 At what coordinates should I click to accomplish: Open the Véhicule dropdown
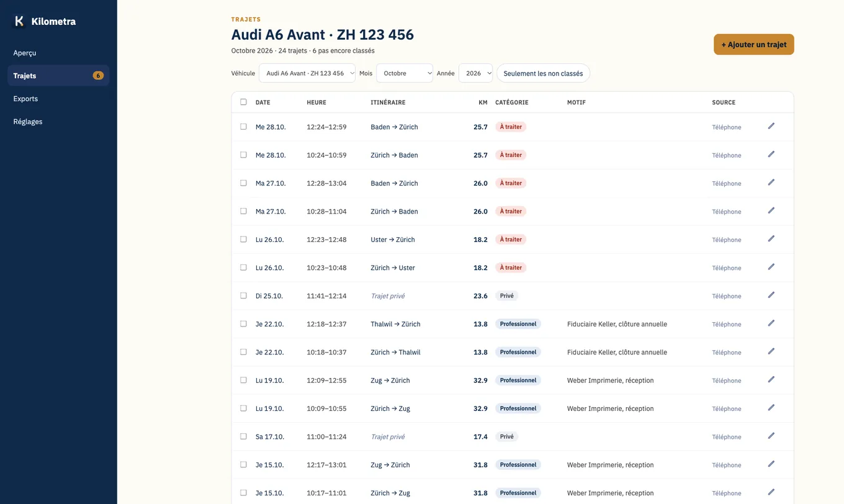[307, 73]
